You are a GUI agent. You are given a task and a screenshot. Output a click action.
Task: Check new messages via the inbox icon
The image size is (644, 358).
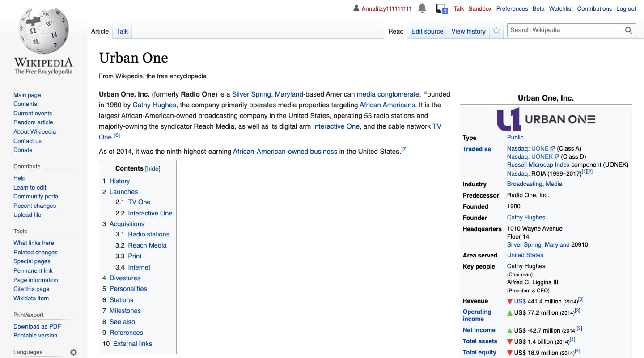pyautogui.click(x=441, y=8)
